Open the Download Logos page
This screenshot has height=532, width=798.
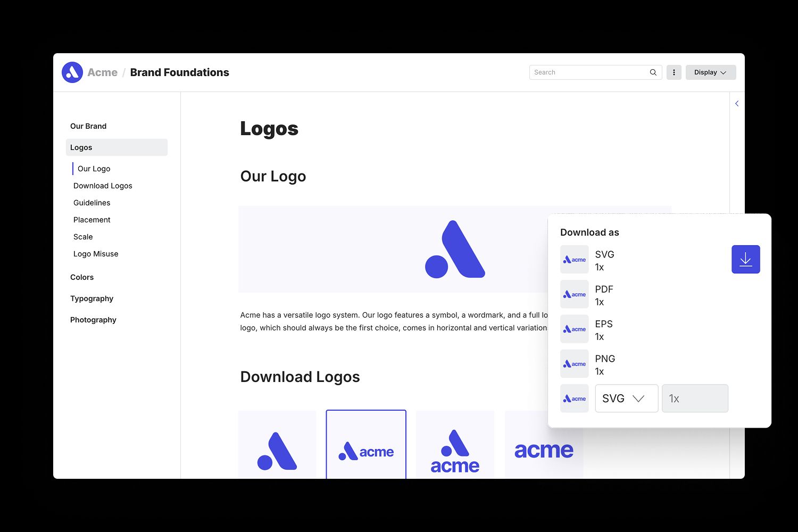(x=103, y=186)
